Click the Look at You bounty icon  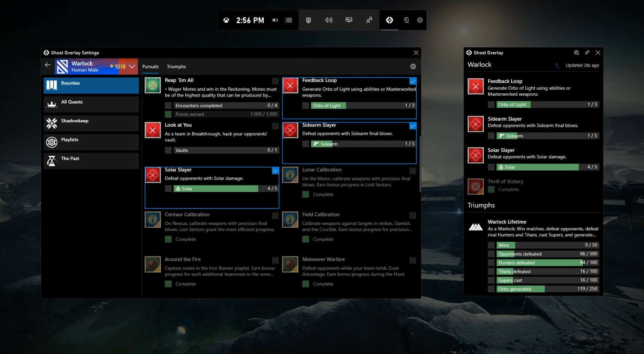153,130
